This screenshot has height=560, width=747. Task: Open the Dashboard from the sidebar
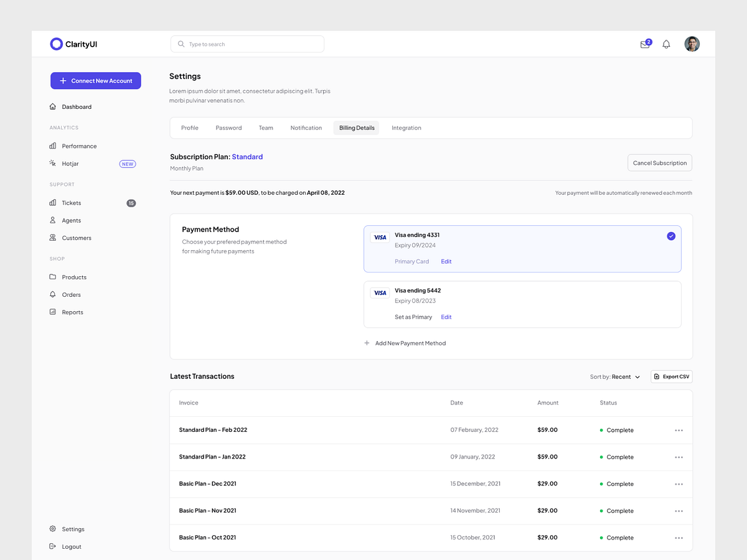coord(70,106)
